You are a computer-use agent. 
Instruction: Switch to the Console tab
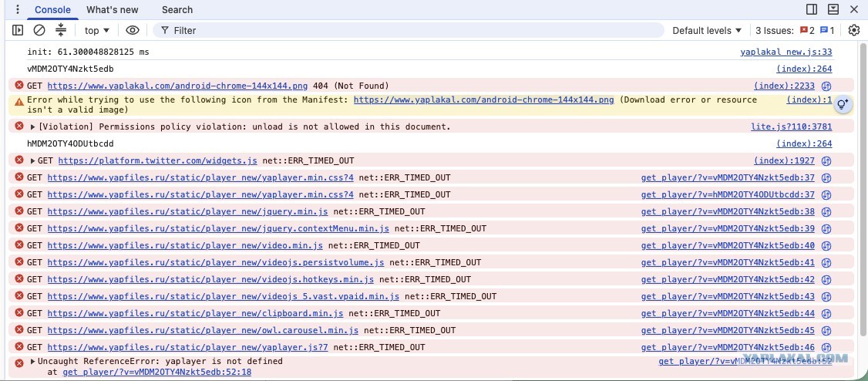52,9
